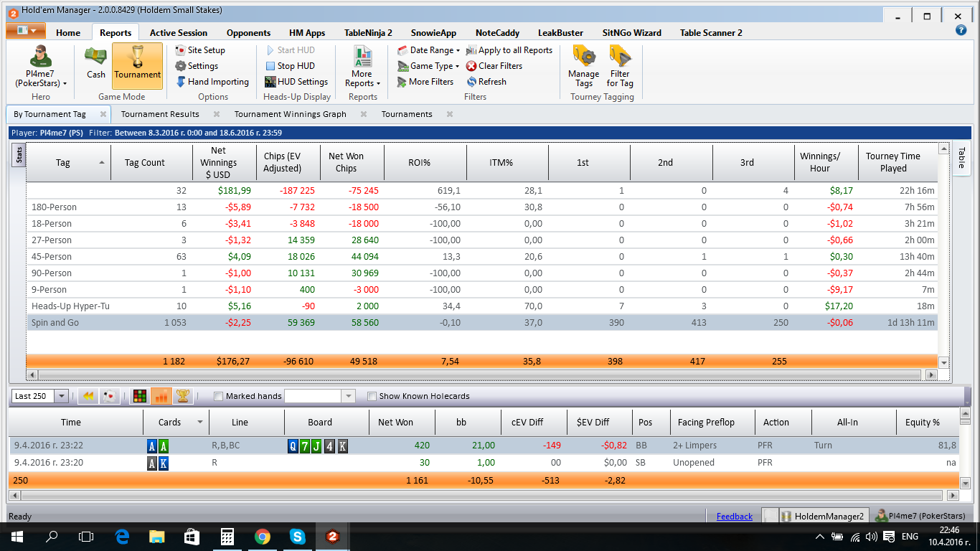Click the hands list horizontal scrollbar
This screenshot has width=980, height=551.
481,495
